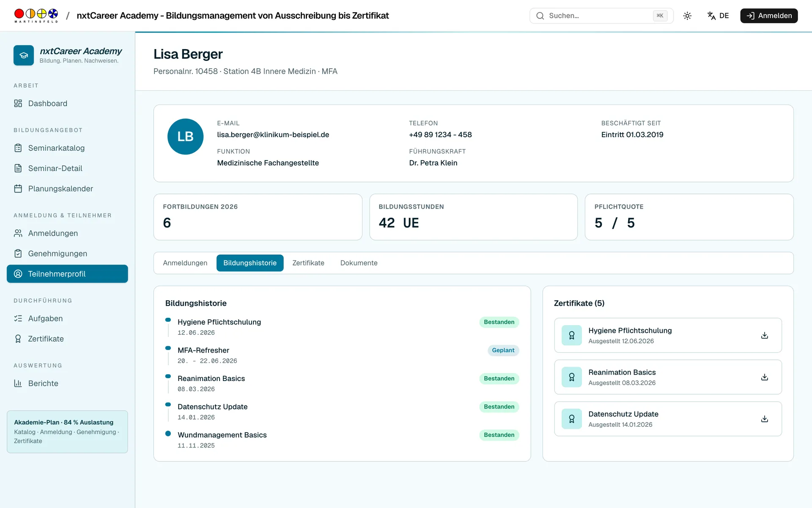Click Bestanden badge for Wundmanagement Basics
The image size is (812, 508).
click(x=499, y=435)
